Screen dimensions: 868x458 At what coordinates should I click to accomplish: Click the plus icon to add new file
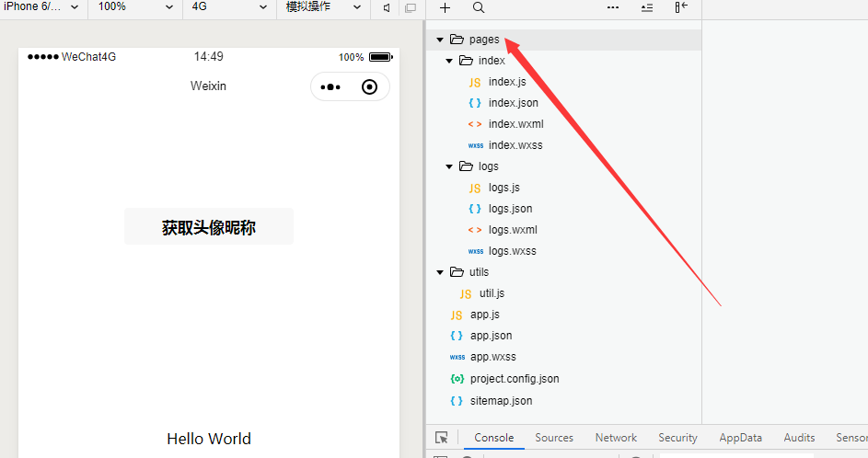pyautogui.click(x=445, y=7)
